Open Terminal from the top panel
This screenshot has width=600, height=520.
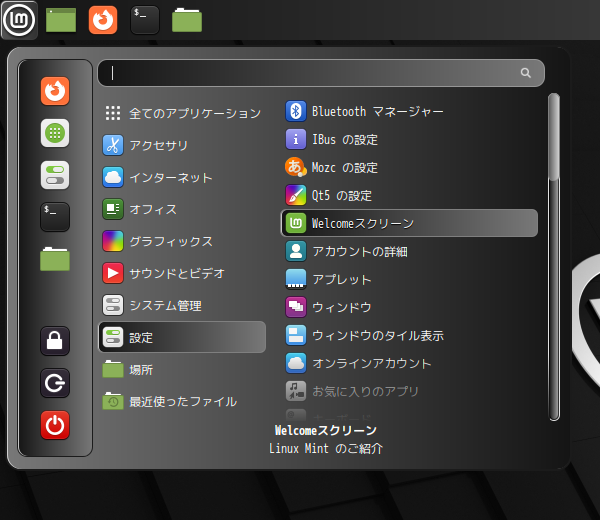tap(145, 20)
